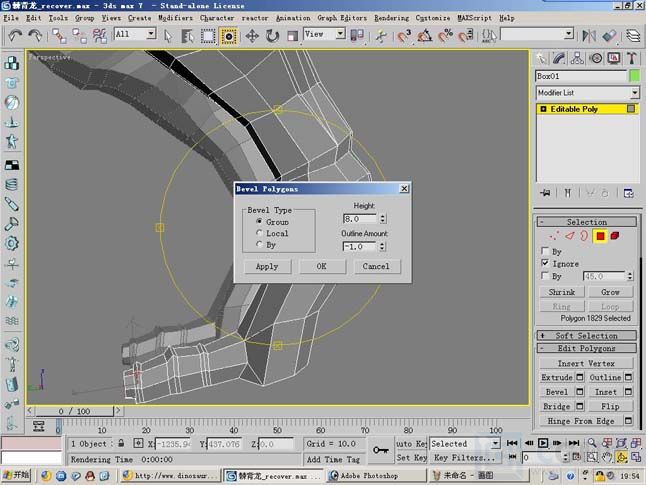Viewport: 646px width, 485px height.
Task: Click the Undo arrow in main toolbar
Action: [15, 36]
